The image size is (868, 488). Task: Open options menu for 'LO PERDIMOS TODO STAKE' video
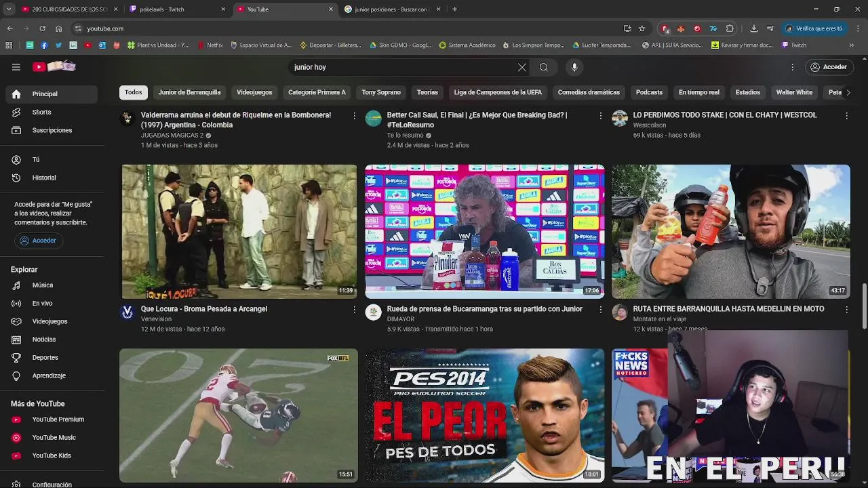(846, 116)
